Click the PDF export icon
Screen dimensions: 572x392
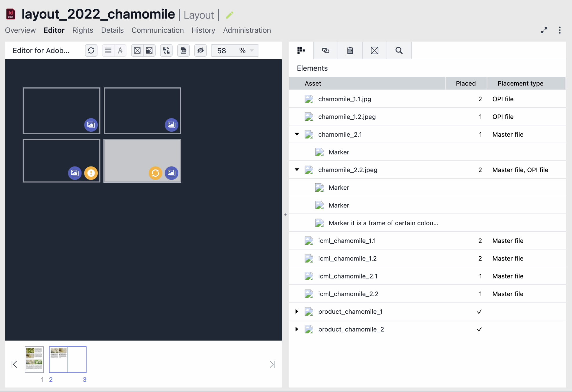[x=183, y=51]
